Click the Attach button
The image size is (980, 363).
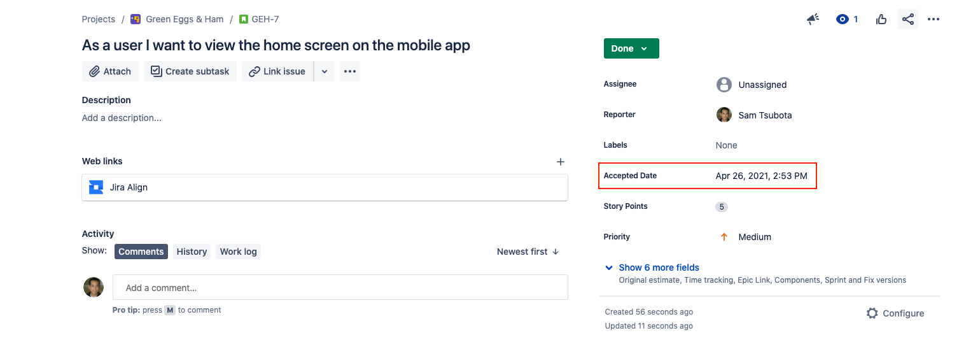pyautogui.click(x=110, y=71)
